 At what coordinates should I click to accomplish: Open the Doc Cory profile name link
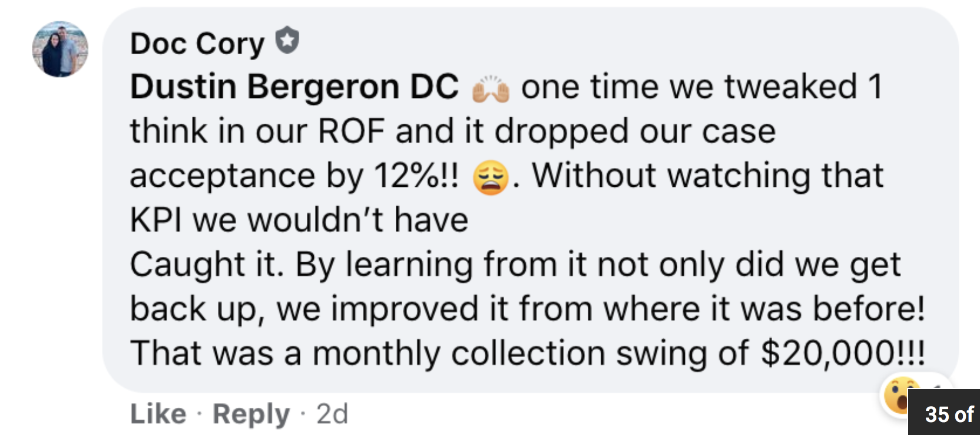197,44
